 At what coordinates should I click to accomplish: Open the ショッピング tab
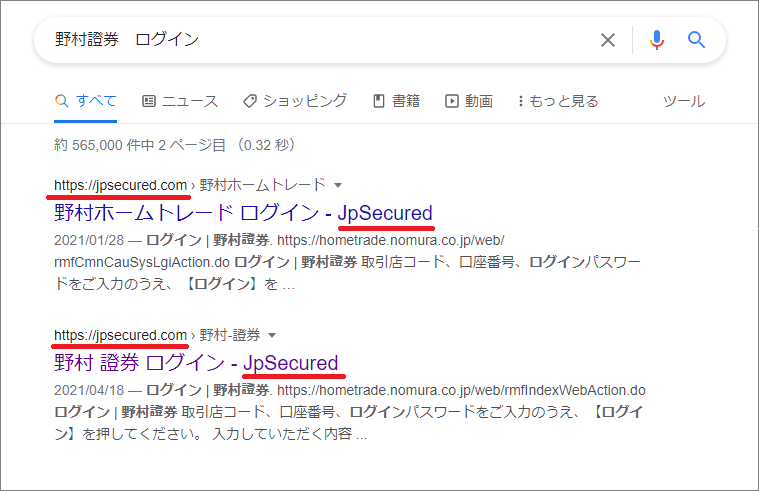[x=295, y=101]
